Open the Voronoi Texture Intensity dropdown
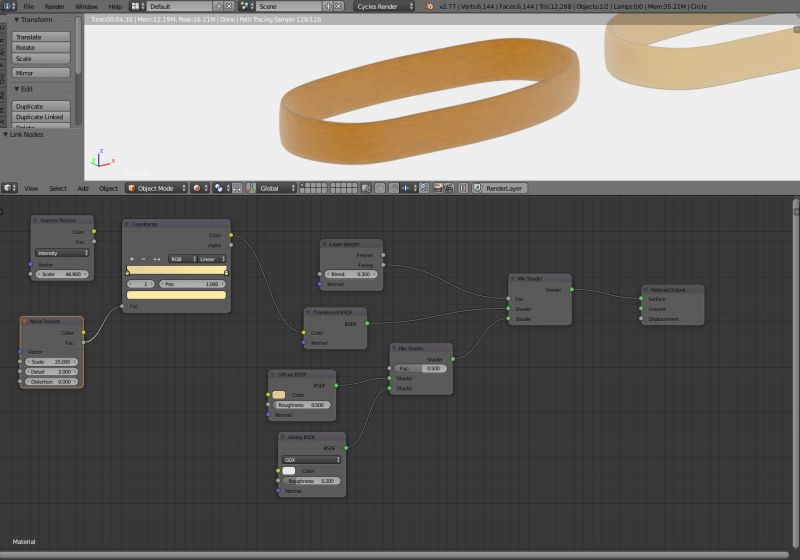 coord(62,253)
